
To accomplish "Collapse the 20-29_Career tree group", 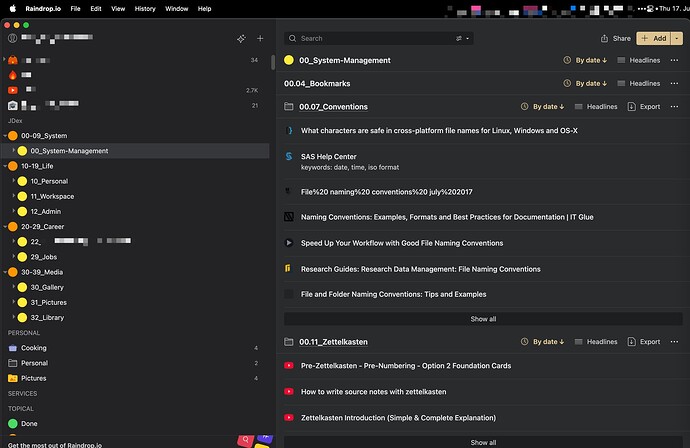I will [x=5, y=227].
